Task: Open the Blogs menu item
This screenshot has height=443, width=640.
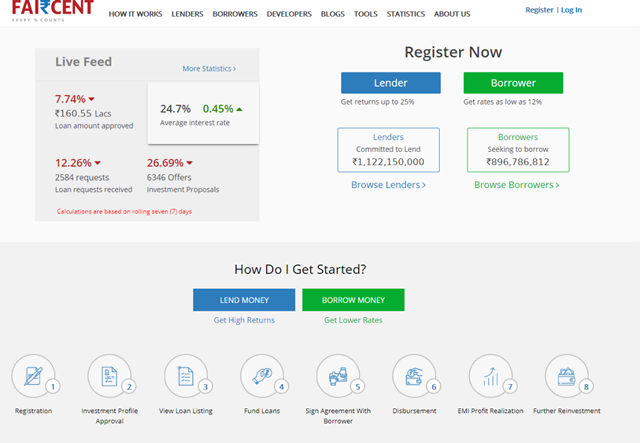Action: 331,14
